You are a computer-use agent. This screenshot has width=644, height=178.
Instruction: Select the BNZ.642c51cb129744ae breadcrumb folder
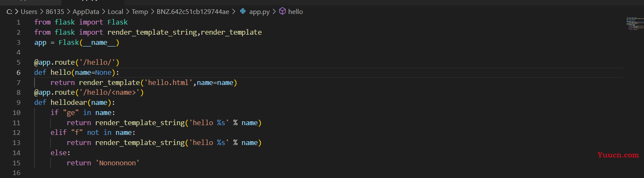click(x=193, y=11)
